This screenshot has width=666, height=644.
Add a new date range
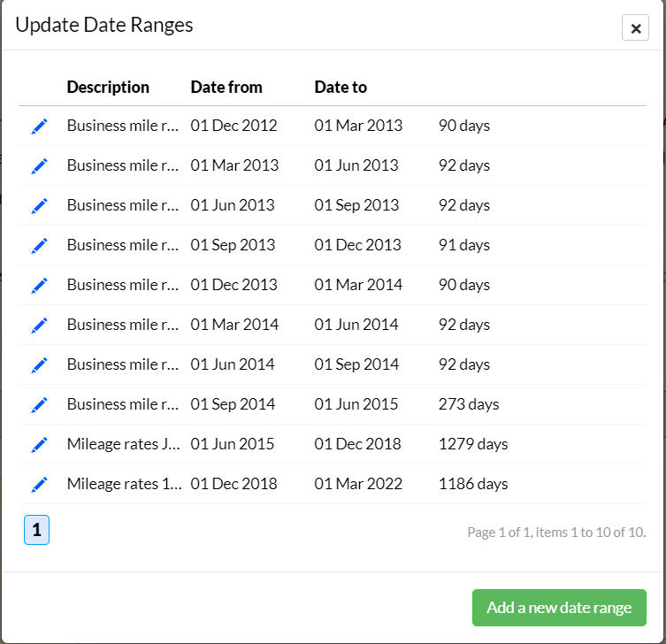coord(559,608)
